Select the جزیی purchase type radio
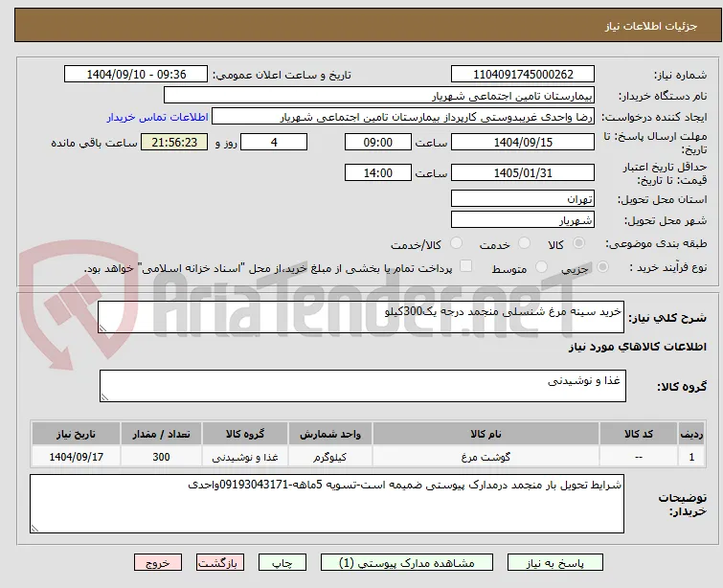The image size is (723, 588). click(x=602, y=267)
